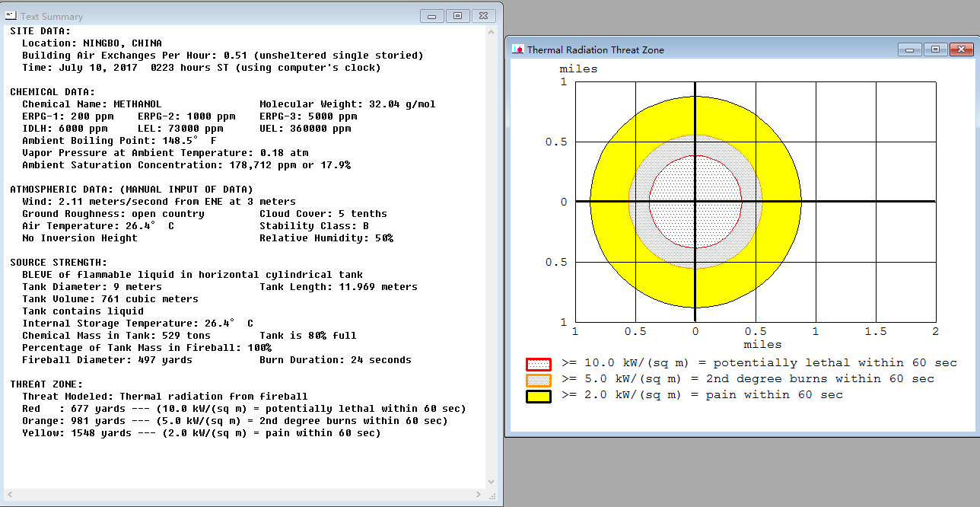Click 'Molecular Weight: 32.04 g/mol' text

[348, 104]
